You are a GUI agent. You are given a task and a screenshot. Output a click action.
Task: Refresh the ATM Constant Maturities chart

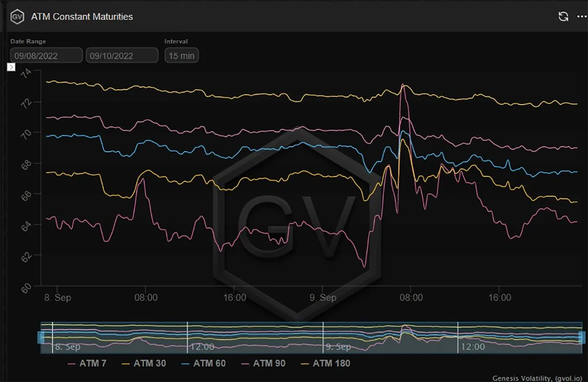(x=563, y=16)
